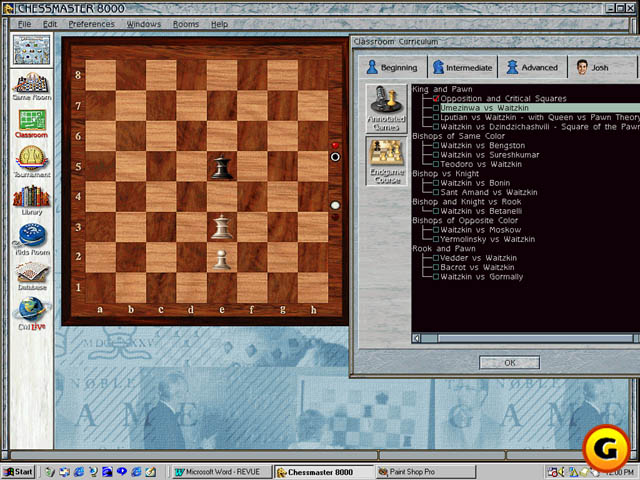
Task: Open the Tournament room icon
Action: pos(32,159)
